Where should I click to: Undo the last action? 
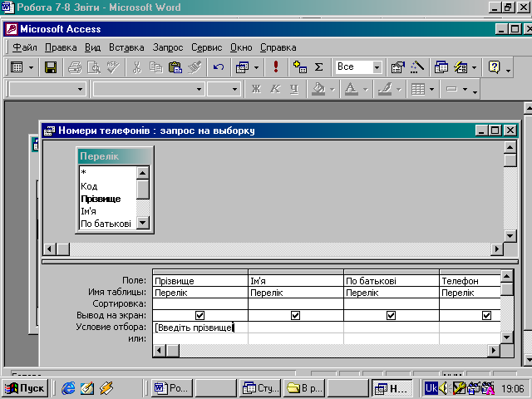[x=219, y=67]
